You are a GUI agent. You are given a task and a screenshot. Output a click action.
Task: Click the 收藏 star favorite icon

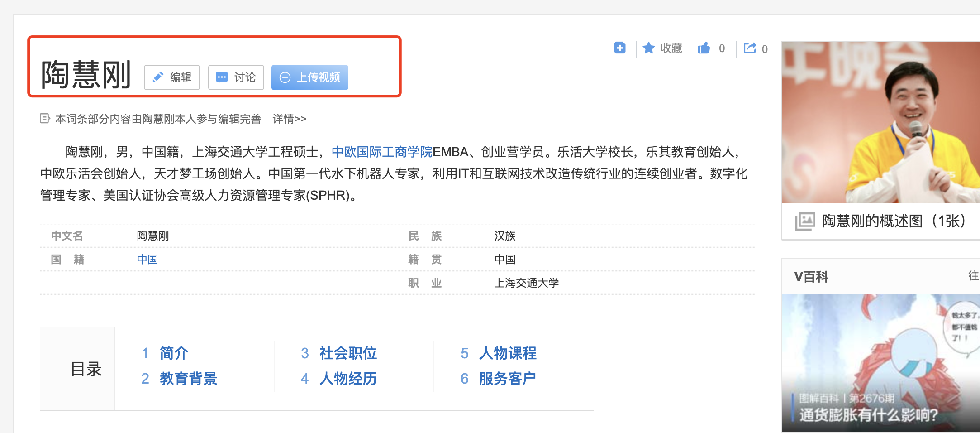point(649,48)
